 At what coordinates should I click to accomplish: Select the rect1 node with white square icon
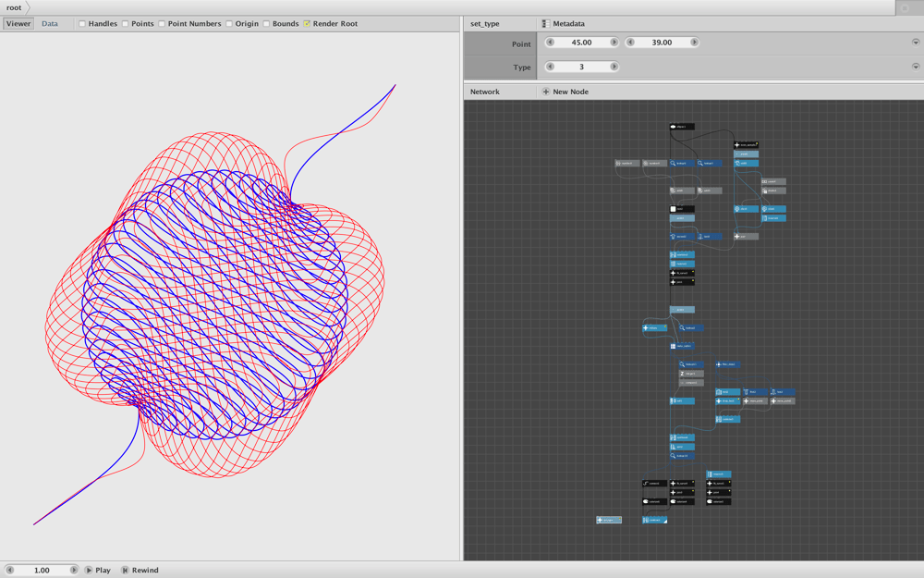[682, 209]
